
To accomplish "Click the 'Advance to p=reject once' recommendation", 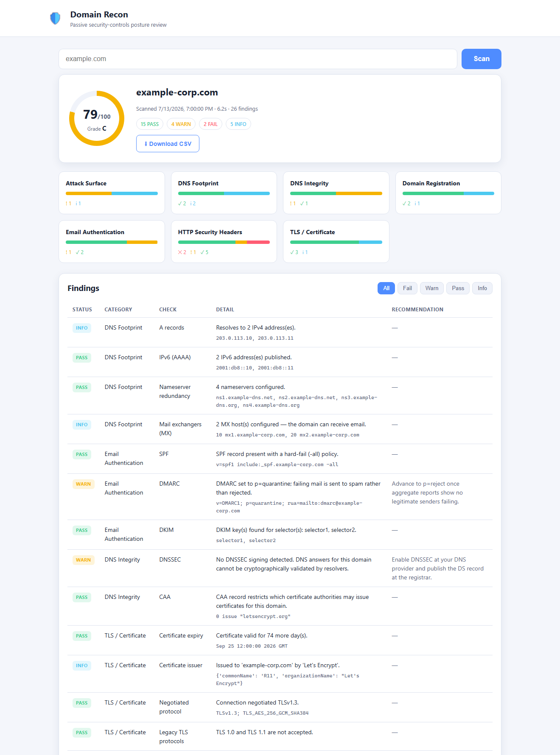I will click(426, 484).
